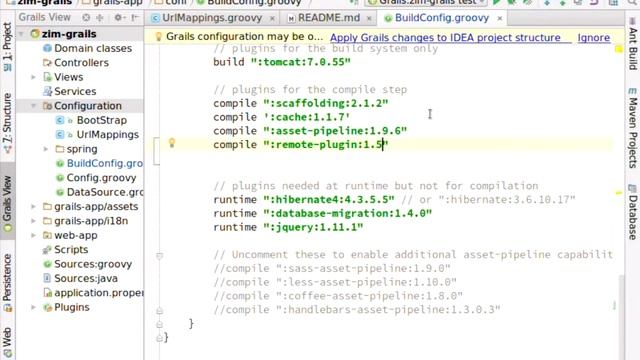The height and width of the screenshot is (360, 640).
Task: Click the collapse-all icon in Grails View header
Action: 99,18
